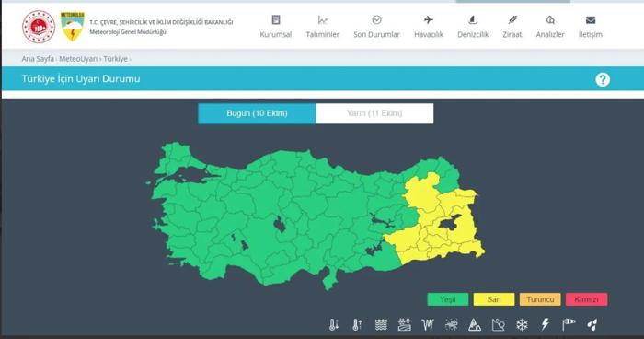Go to Ana Sayfa breadcrumb link
The width and height of the screenshot is (644, 339).
[38, 59]
